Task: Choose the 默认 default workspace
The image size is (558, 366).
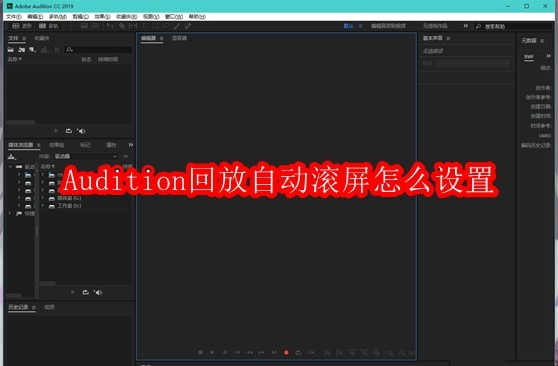Action: tap(348, 26)
